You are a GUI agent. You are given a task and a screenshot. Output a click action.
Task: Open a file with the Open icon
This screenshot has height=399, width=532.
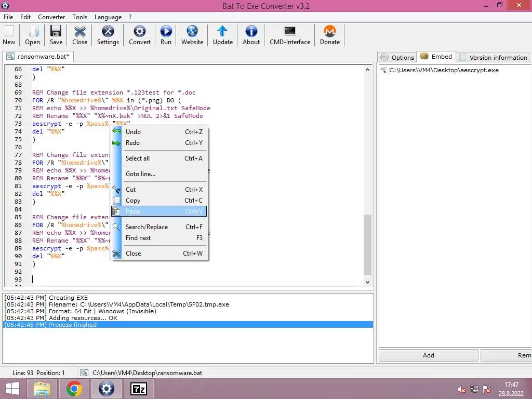(32, 35)
